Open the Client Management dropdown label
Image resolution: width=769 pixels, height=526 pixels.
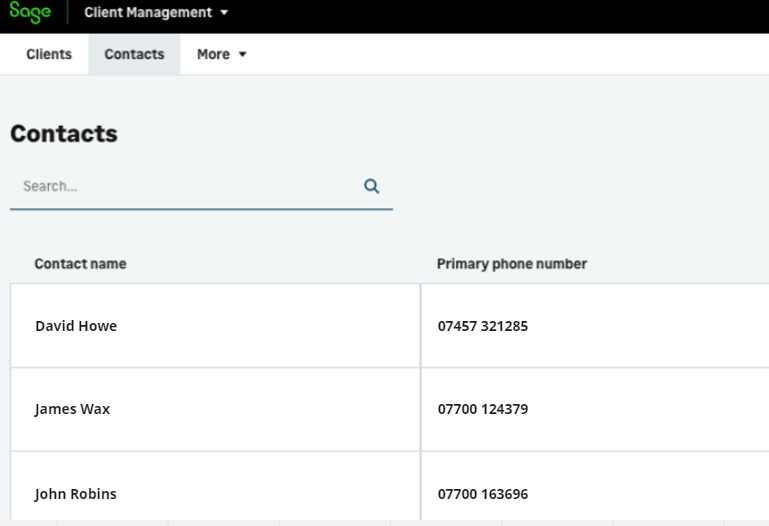[x=148, y=13]
